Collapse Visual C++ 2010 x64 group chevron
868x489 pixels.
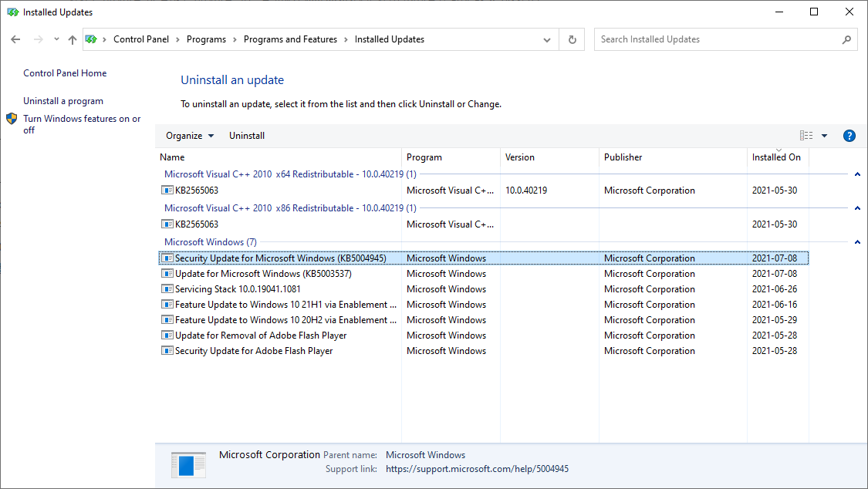[857, 174]
